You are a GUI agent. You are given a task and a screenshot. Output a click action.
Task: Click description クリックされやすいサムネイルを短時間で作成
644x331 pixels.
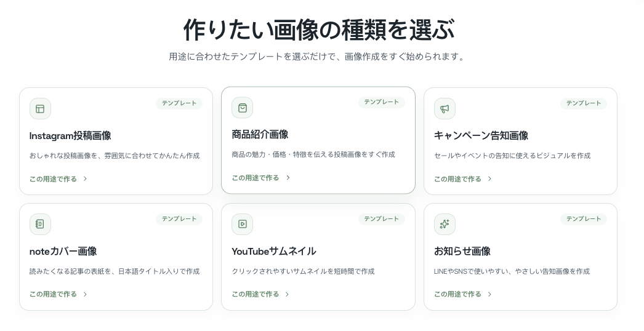(303, 271)
